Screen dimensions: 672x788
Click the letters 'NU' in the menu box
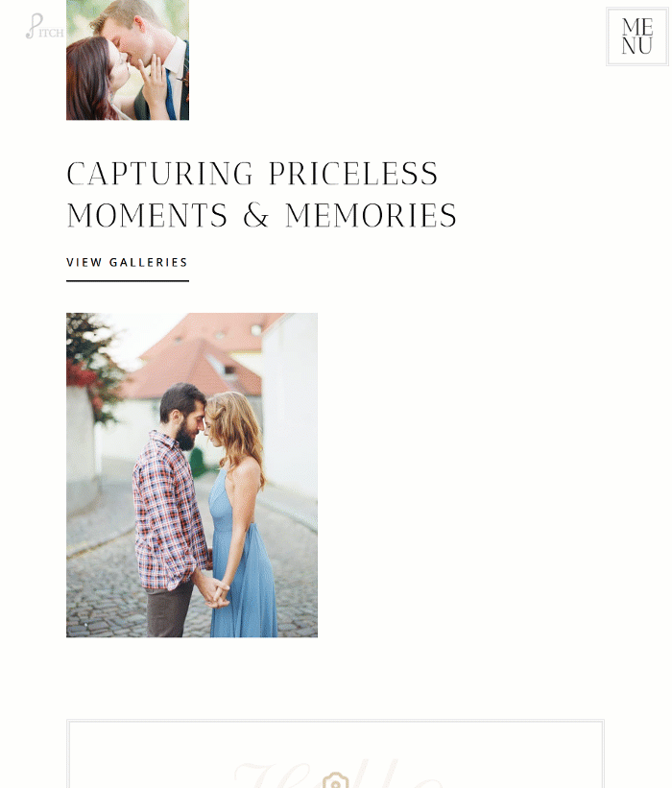[x=636, y=46]
